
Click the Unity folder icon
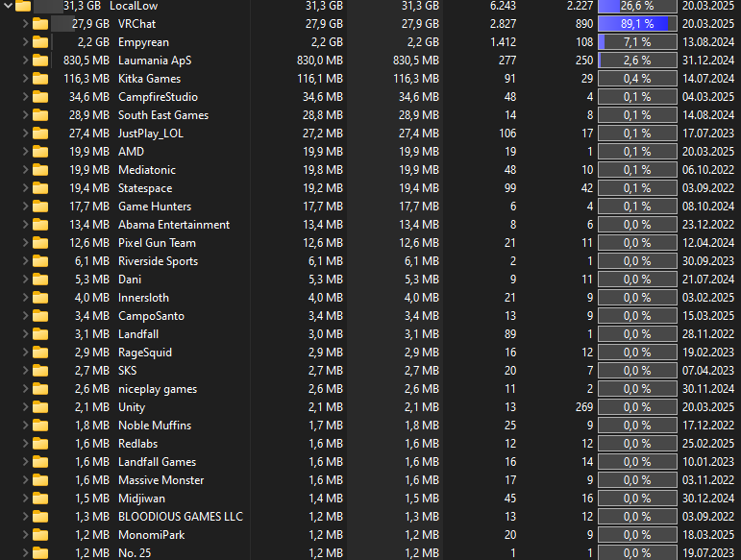tap(40, 407)
